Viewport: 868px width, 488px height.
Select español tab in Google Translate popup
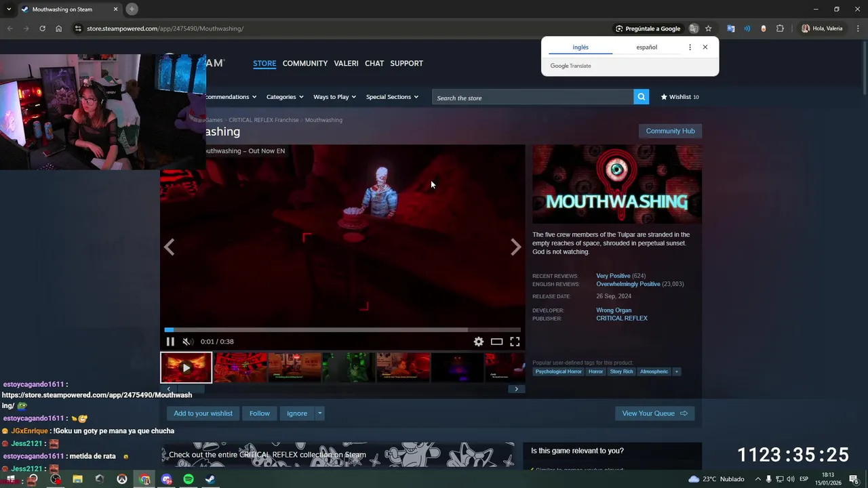point(646,47)
